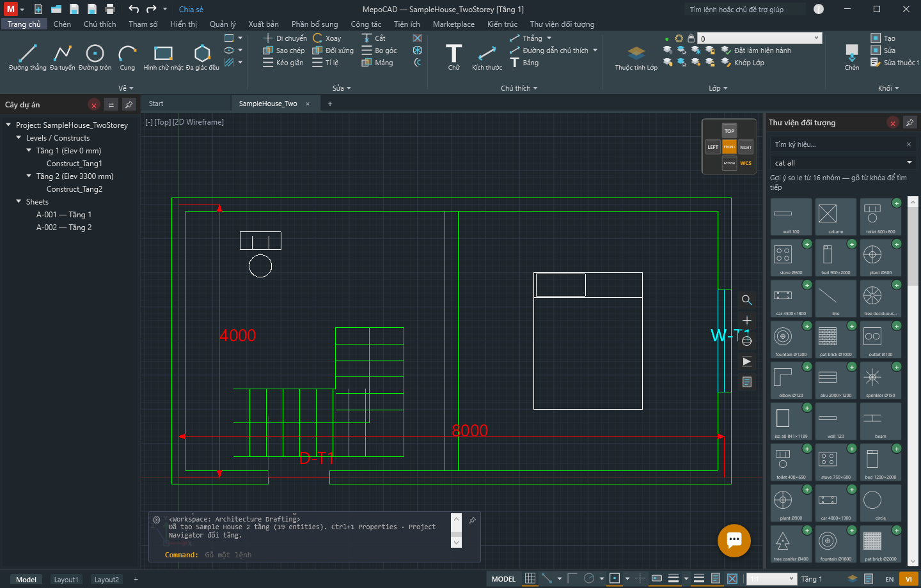This screenshot has width=921, height=588.
Task: Start the Đa giác đều polygon tool
Action: (x=202, y=57)
